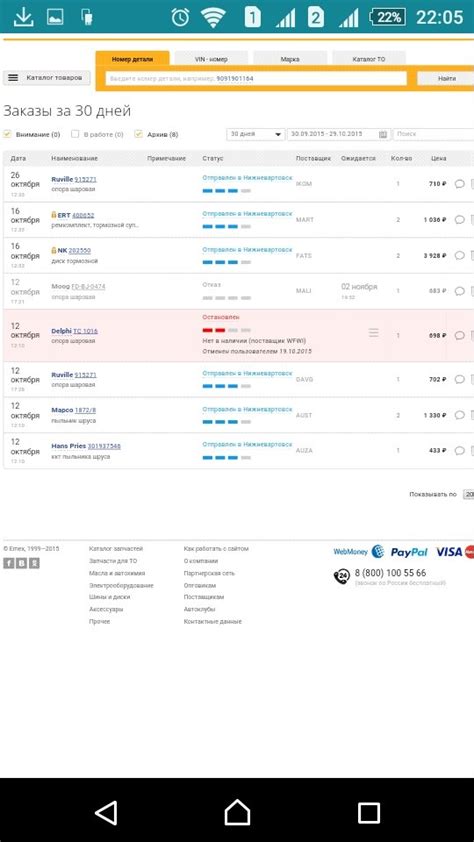Focus the part number input field

(x=256, y=78)
